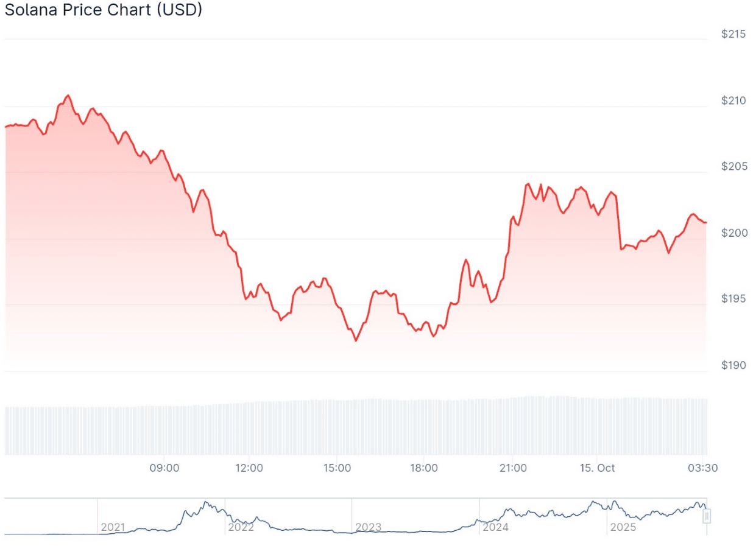Click the $215 price axis label
The height and width of the screenshot is (554, 756).
pos(733,34)
